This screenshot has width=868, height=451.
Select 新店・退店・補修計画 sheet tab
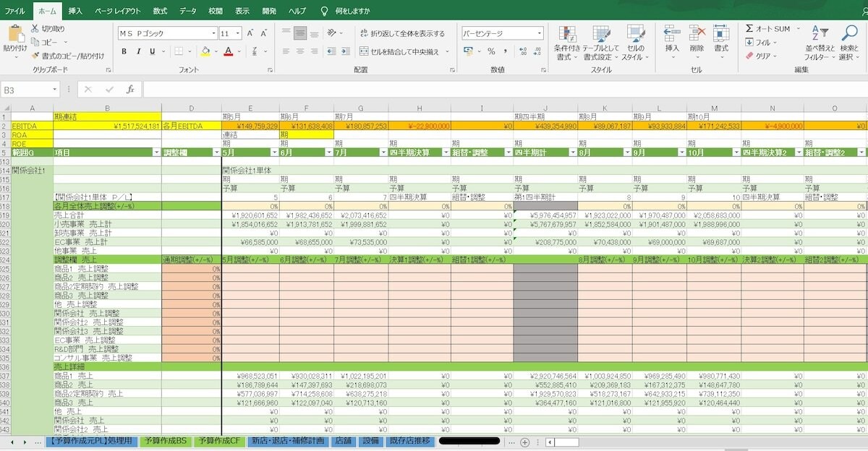286,440
